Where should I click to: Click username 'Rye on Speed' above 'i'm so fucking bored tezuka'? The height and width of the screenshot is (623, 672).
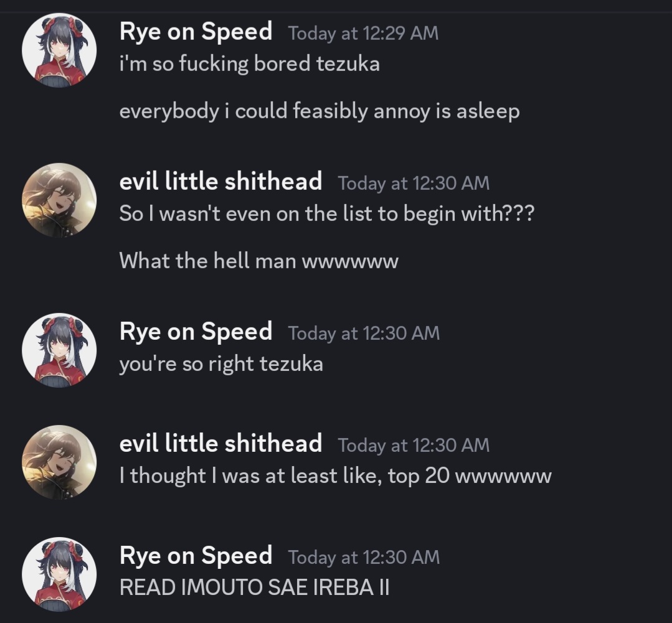pyautogui.click(x=196, y=32)
